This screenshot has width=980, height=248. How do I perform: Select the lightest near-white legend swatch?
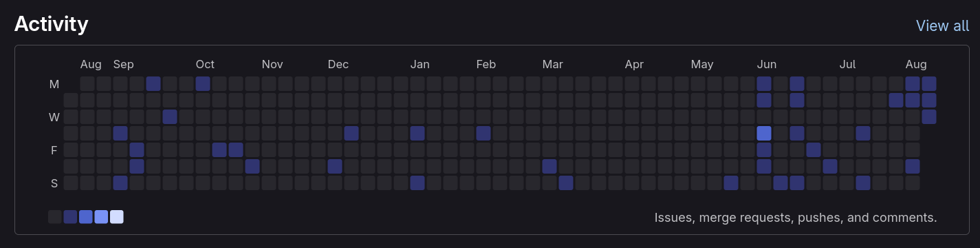(x=117, y=217)
